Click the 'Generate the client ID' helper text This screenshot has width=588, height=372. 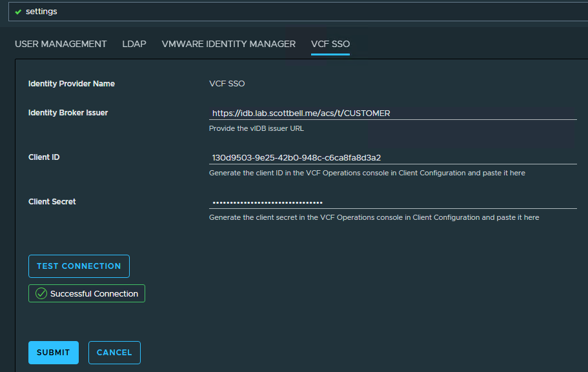coord(367,173)
